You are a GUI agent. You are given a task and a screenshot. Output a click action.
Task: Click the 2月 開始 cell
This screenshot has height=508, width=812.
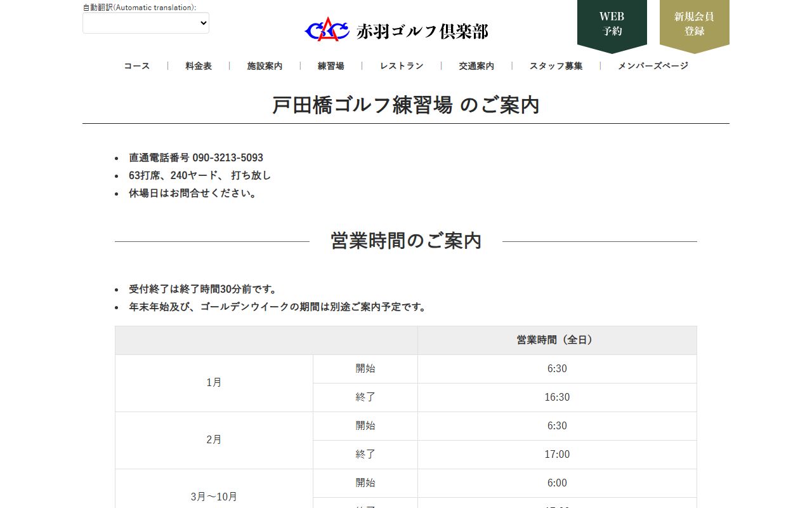[x=365, y=426]
